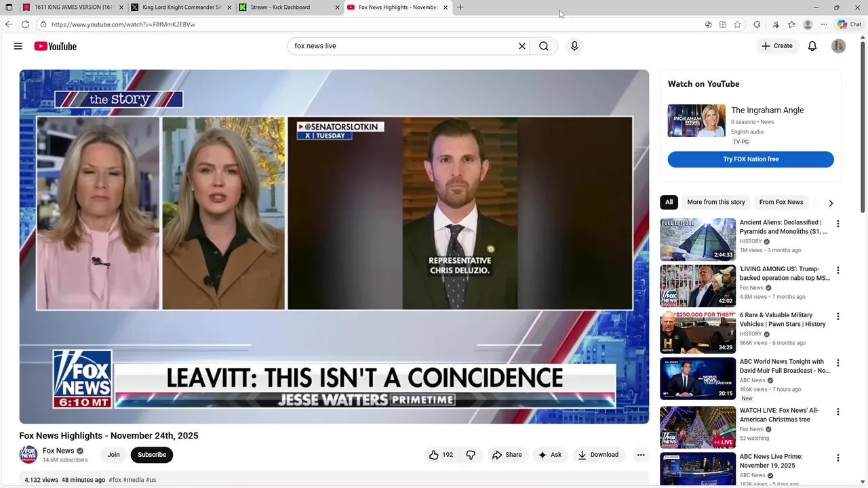The height and width of the screenshot is (488, 868).
Task: Start voice search with the microphone icon
Action: point(574,46)
